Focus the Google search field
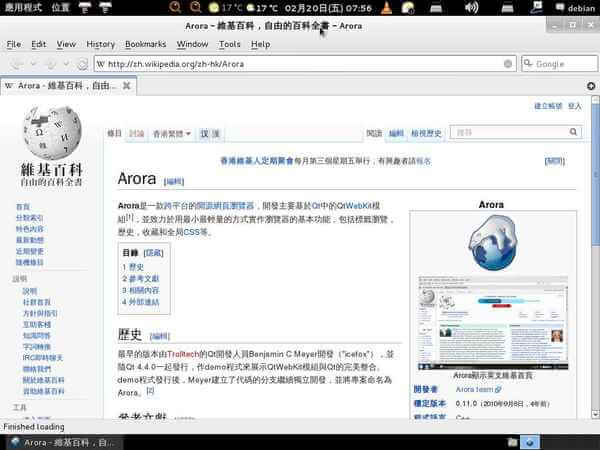600x450 pixels. tap(559, 64)
